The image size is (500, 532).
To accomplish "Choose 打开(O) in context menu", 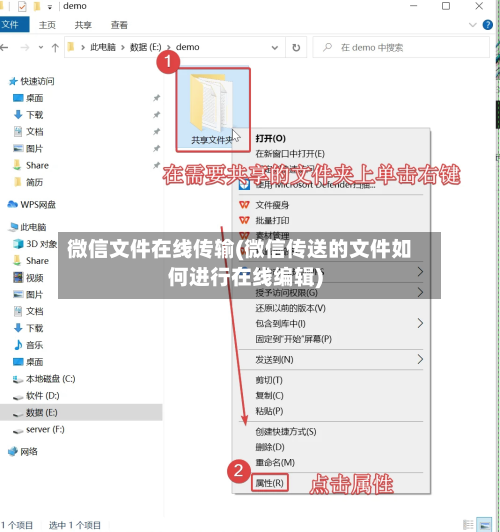I will [x=271, y=138].
